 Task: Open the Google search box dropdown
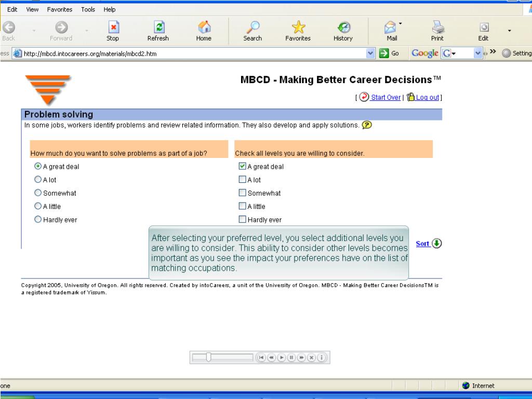point(478,54)
